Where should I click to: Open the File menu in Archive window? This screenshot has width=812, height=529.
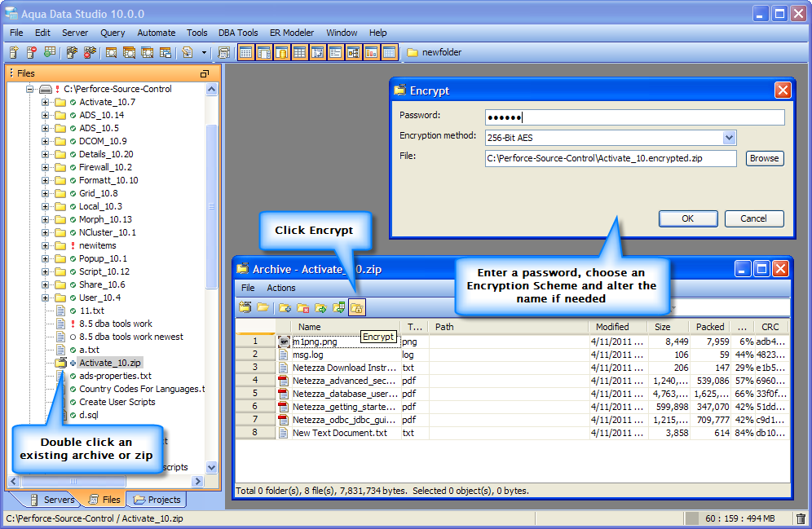(248, 288)
